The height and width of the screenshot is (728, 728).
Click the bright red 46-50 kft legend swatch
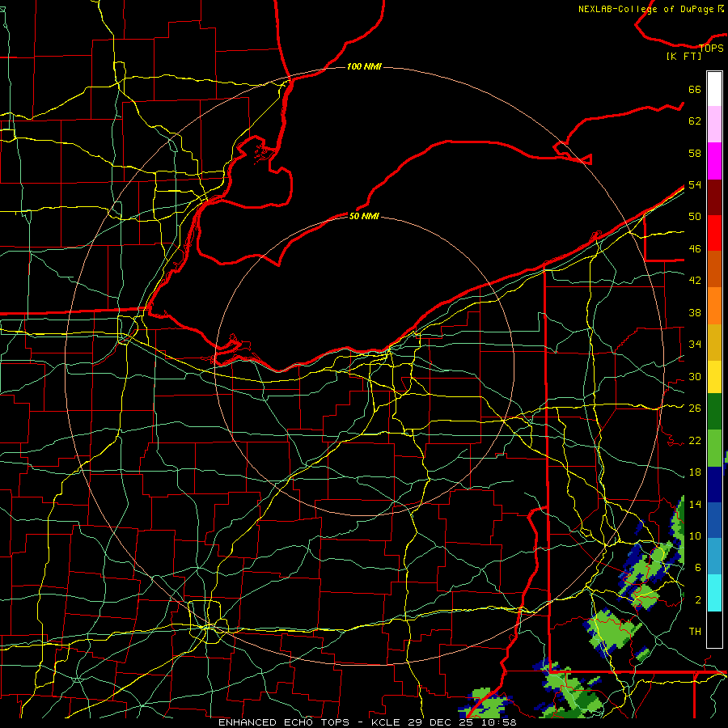click(714, 233)
